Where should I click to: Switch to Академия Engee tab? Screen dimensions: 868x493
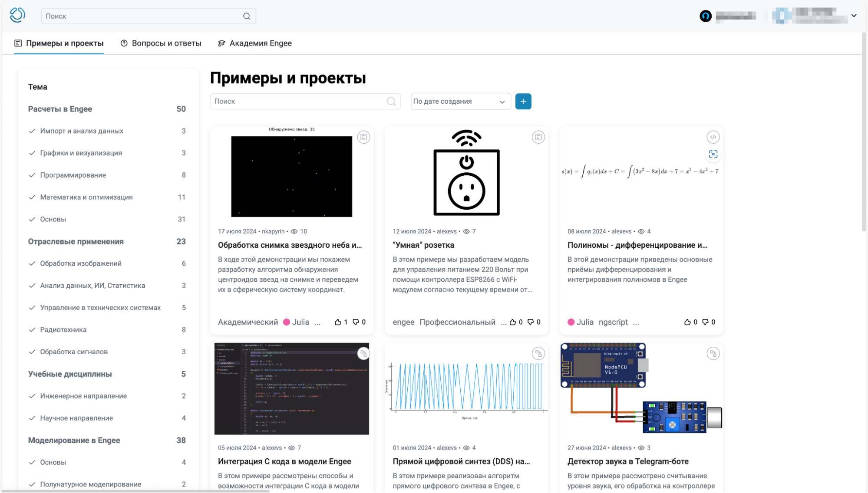tap(255, 43)
